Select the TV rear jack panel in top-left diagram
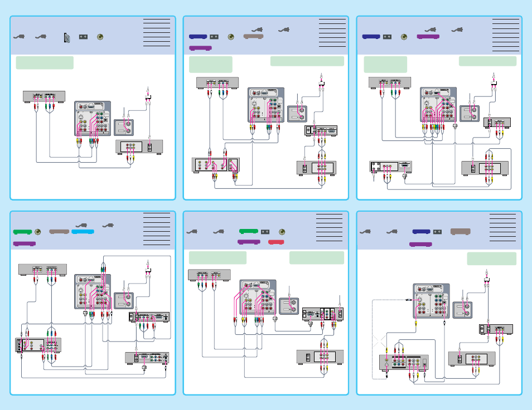 93,118
